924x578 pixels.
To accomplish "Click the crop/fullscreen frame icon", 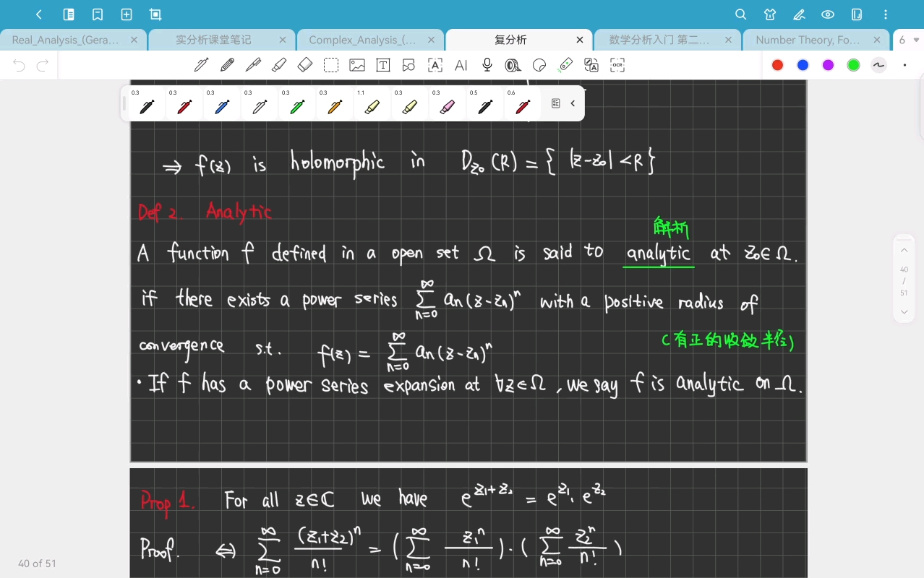I will (x=155, y=14).
